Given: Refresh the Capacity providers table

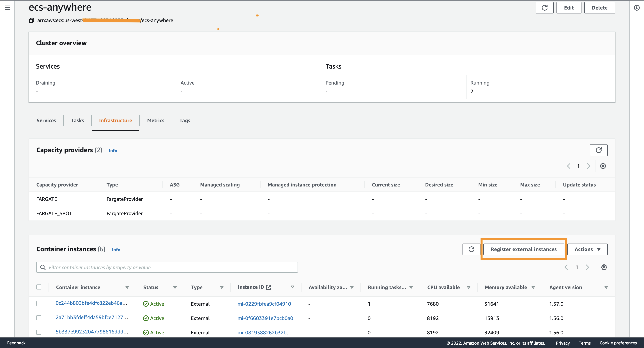Looking at the screenshot, I should tap(599, 150).
